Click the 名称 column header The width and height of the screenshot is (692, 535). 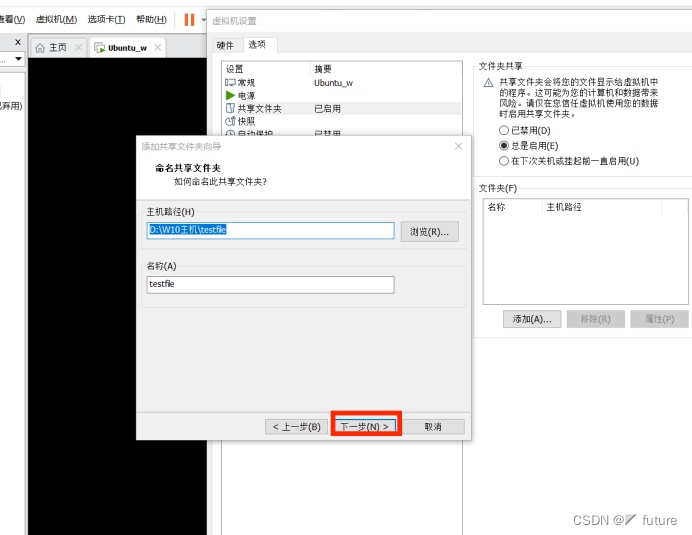click(513, 207)
